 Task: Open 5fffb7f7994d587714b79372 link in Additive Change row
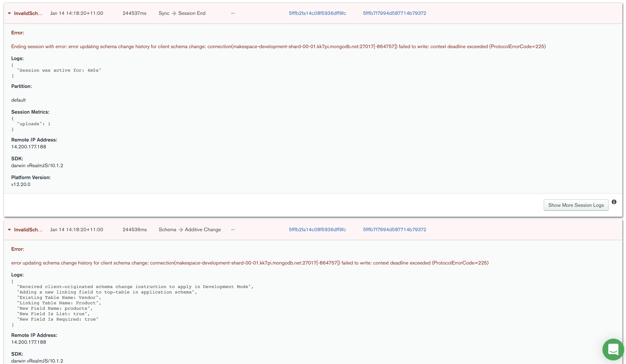(394, 230)
